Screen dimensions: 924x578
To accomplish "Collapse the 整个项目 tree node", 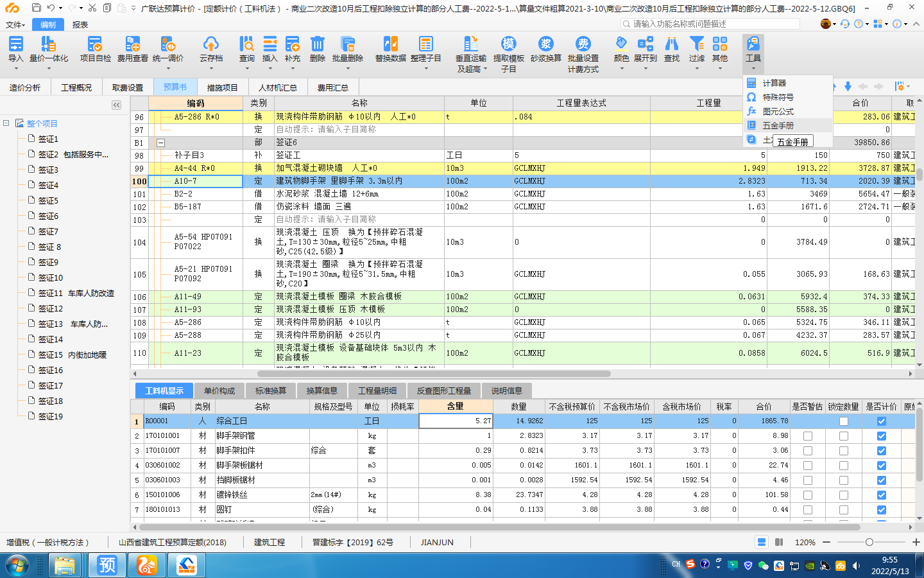I will coord(6,123).
